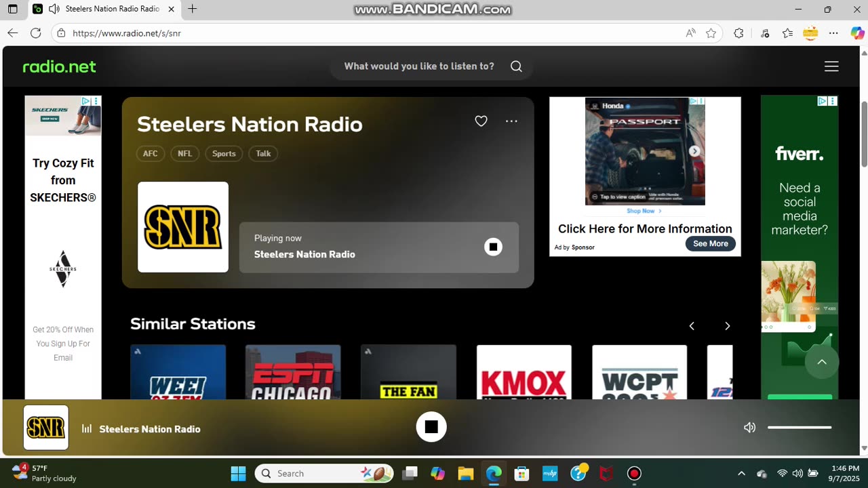868x488 pixels.
Task: Stop playback in the Playing now card
Action: click(493, 247)
